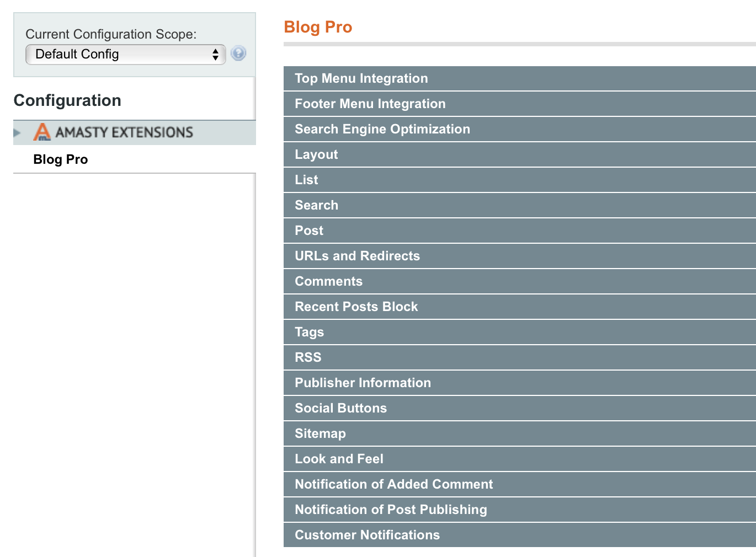This screenshot has width=756, height=557.
Task: Open the Social Buttons section
Action: tap(340, 408)
